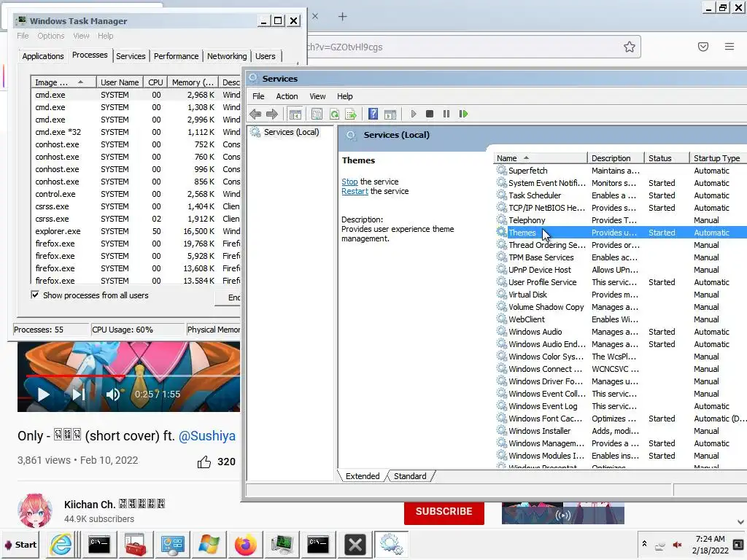Click the bookmark star in Firefox address bar
The image size is (747, 560).
coord(630,47)
